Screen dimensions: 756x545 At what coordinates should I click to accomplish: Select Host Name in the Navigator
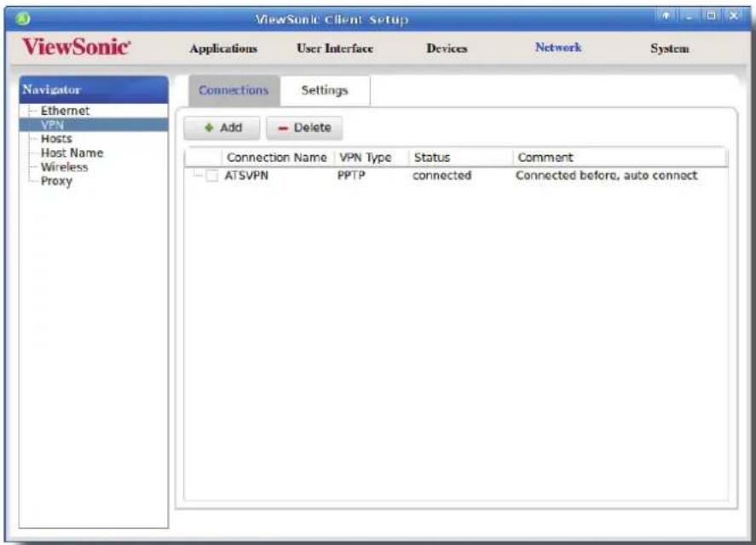click(72, 152)
